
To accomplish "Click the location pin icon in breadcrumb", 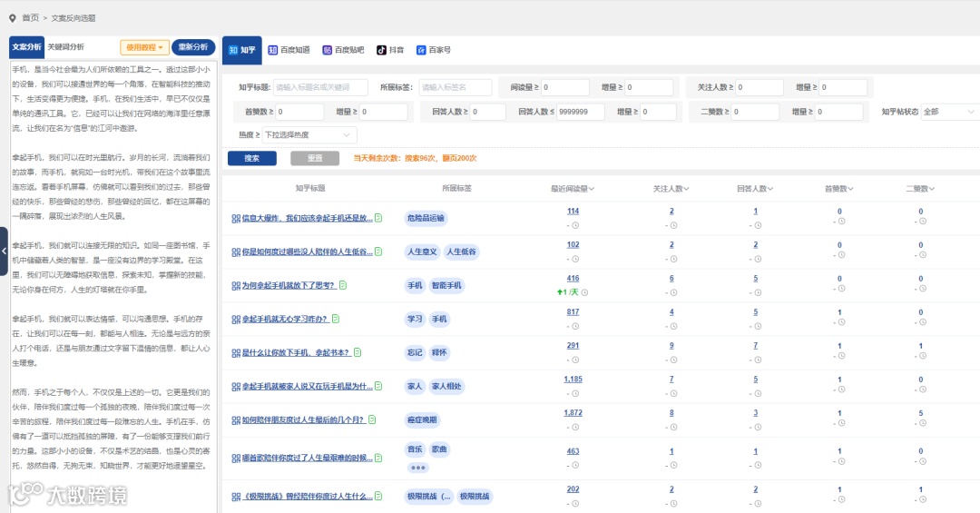I will (12, 18).
